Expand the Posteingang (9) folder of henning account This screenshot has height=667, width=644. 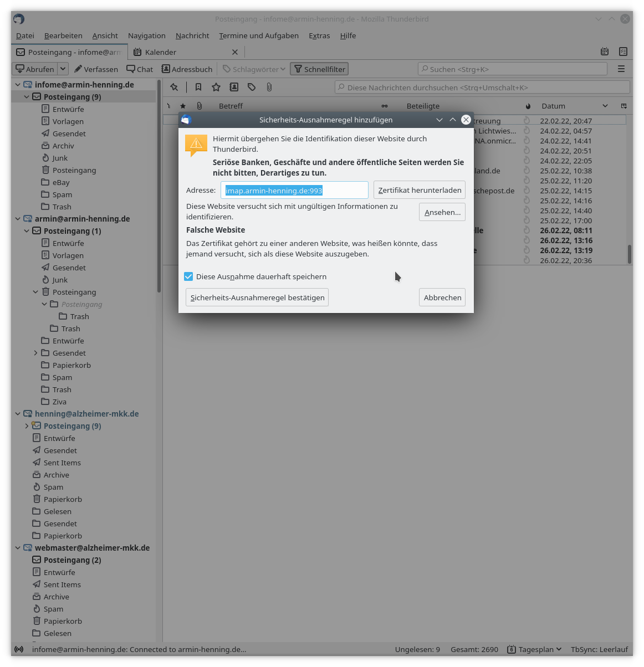27,426
